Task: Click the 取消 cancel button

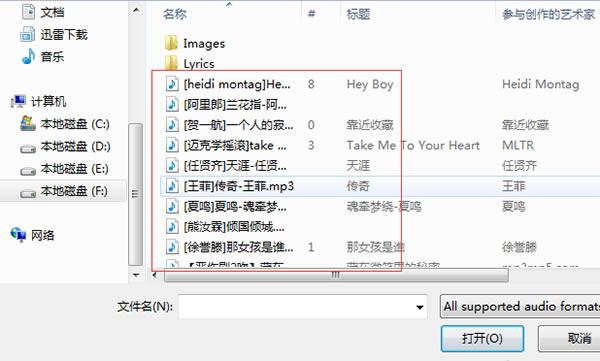Action: coord(570,338)
